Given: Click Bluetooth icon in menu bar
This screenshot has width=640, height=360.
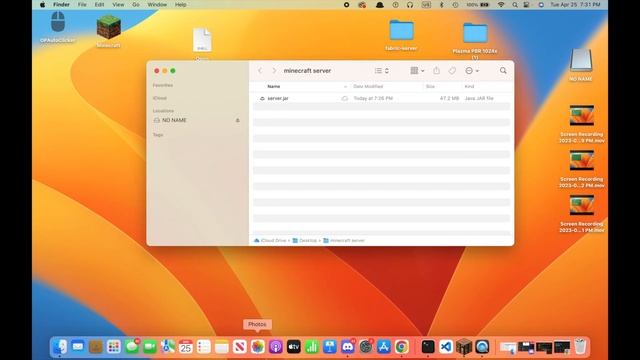Looking at the screenshot, I should click(x=441, y=4).
